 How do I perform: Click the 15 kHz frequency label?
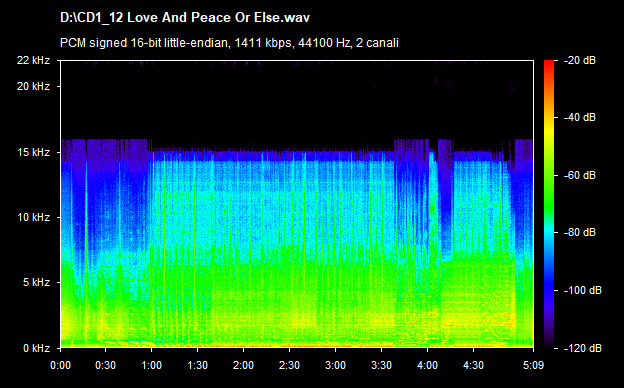point(33,152)
